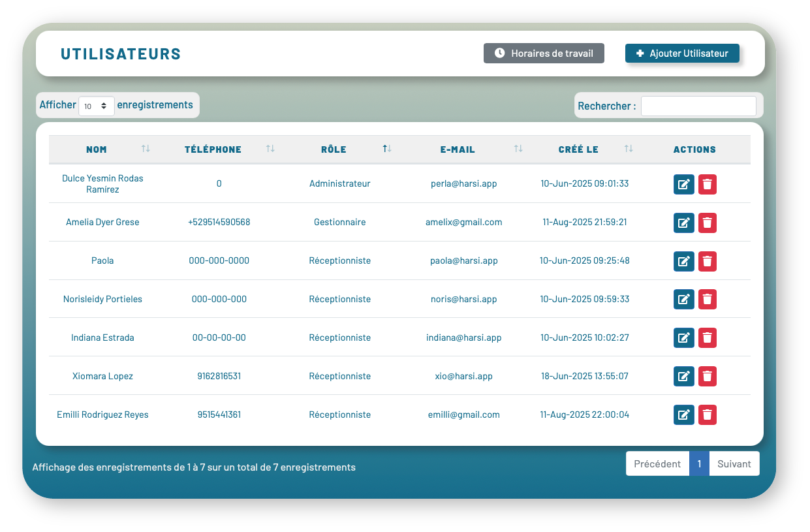Edit Emilli Rodriguez Reyes entry

pos(683,415)
